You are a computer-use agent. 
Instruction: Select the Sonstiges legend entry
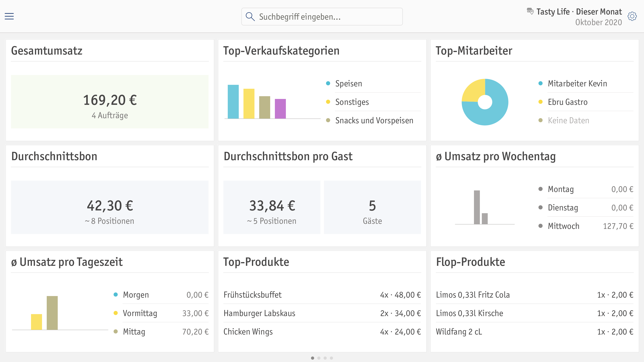tap(373, 102)
